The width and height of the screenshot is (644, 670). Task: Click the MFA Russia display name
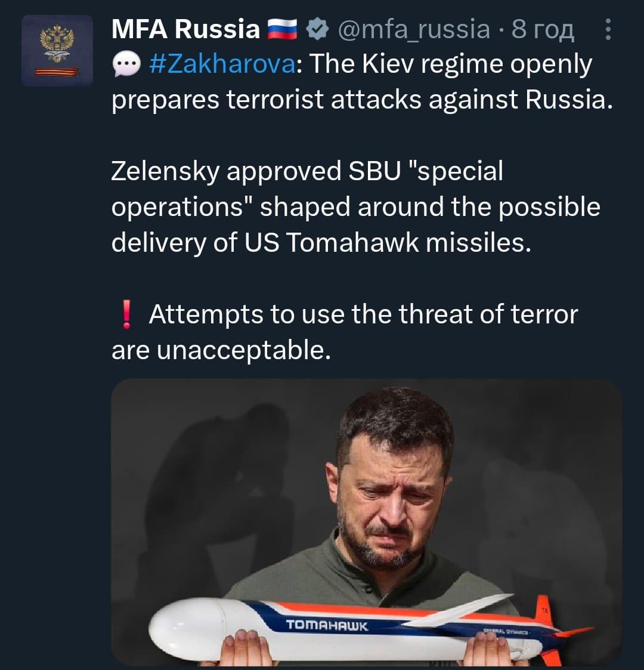coord(185,29)
